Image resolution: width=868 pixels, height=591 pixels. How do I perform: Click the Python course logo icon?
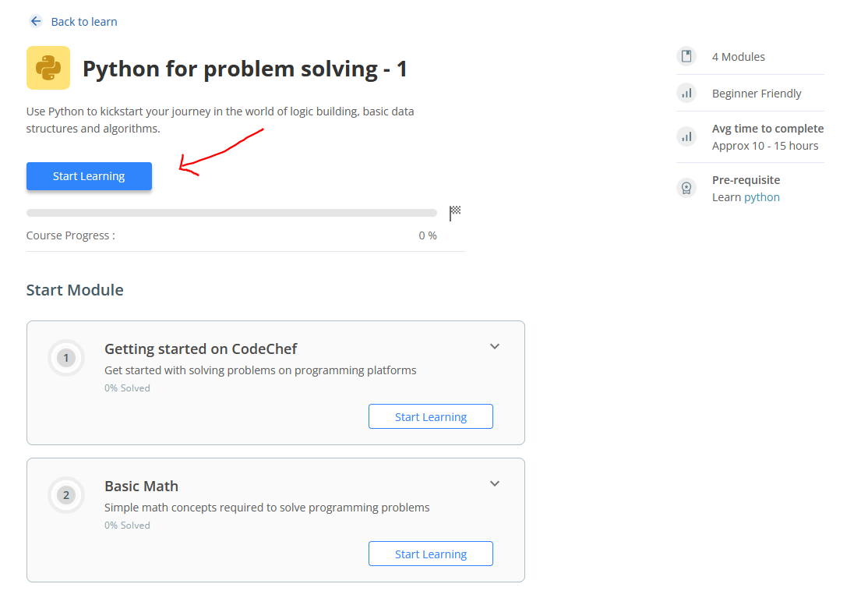point(48,68)
